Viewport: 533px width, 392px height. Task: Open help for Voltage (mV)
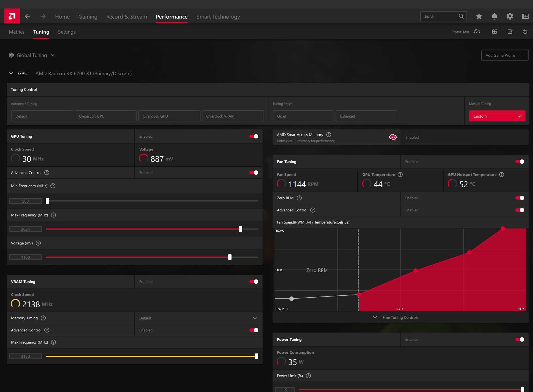click(x=38, y=243)
